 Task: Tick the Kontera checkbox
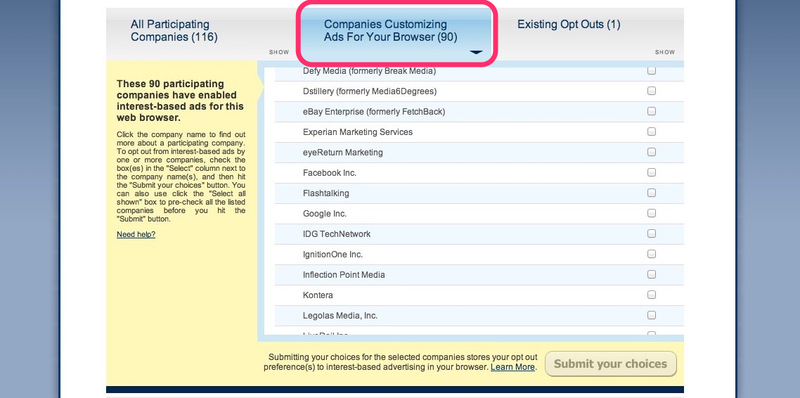pyautogui.click(x=652, y=294)
